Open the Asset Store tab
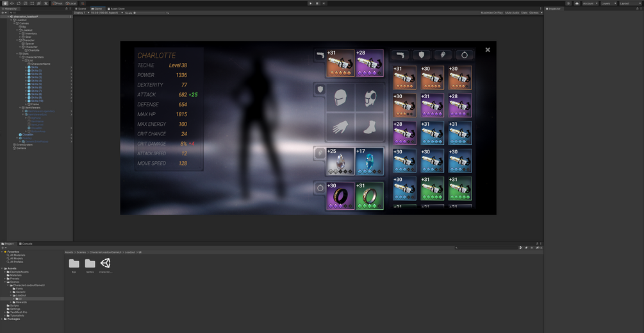 [x=116, y=8]
